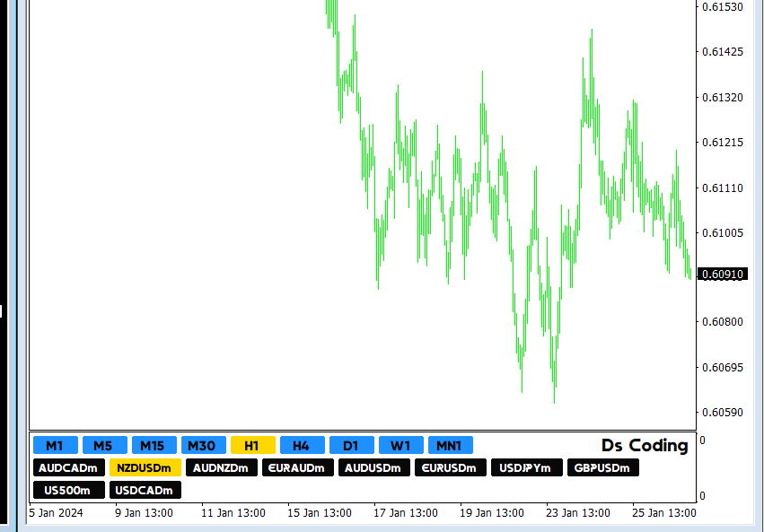Set timeframe to M30
764x532 pixels.
coord(204,445)
